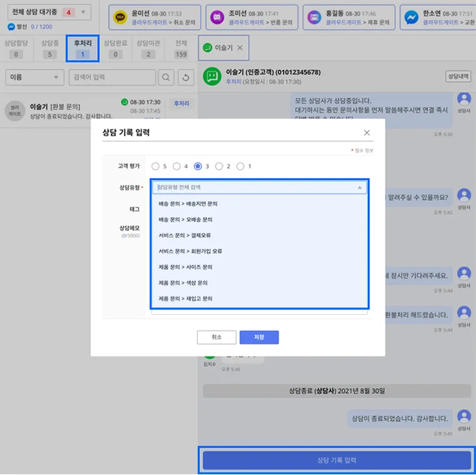Viewport: 476px width, 475px height.
Task: Click 클라우드게이트 link in 홍길동 card
Action: point(343,22)
